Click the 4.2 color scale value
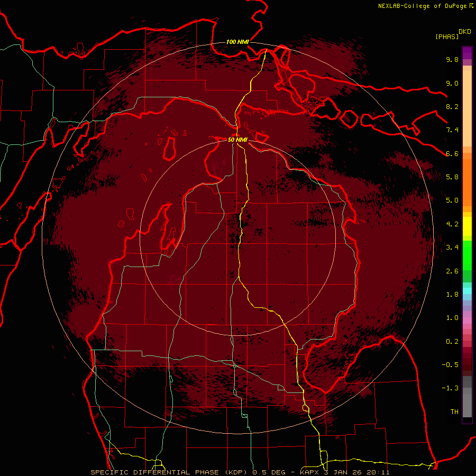The image size is (476, 476). pos(452,224)
